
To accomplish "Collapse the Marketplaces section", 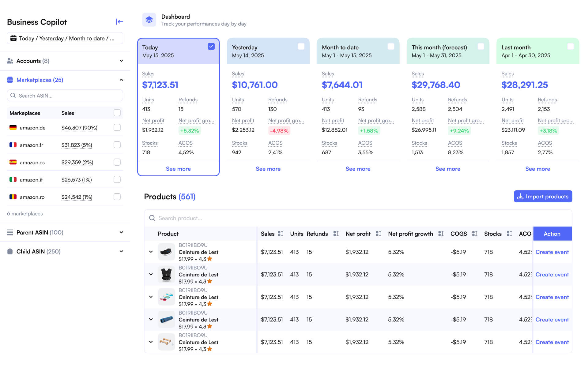I will click(121, 80).
